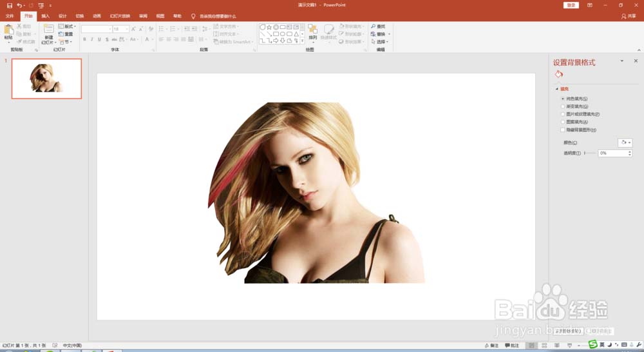This screenshot has height=352, width=644.
Task: Click the Sign in (登录) button
Action: point(571,5)
